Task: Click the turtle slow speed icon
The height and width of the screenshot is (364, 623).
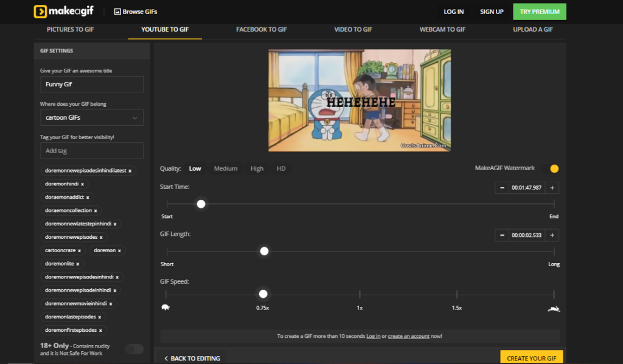Action: coord(165,307)
